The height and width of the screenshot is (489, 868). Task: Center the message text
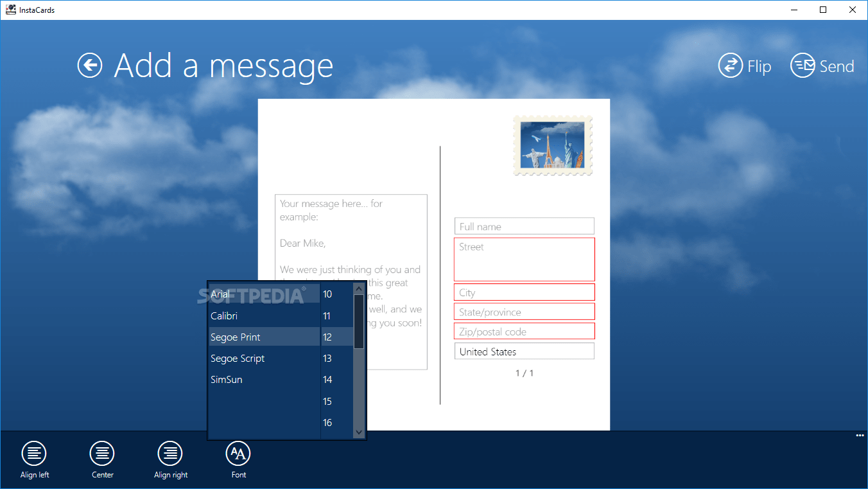coord(102,454)
